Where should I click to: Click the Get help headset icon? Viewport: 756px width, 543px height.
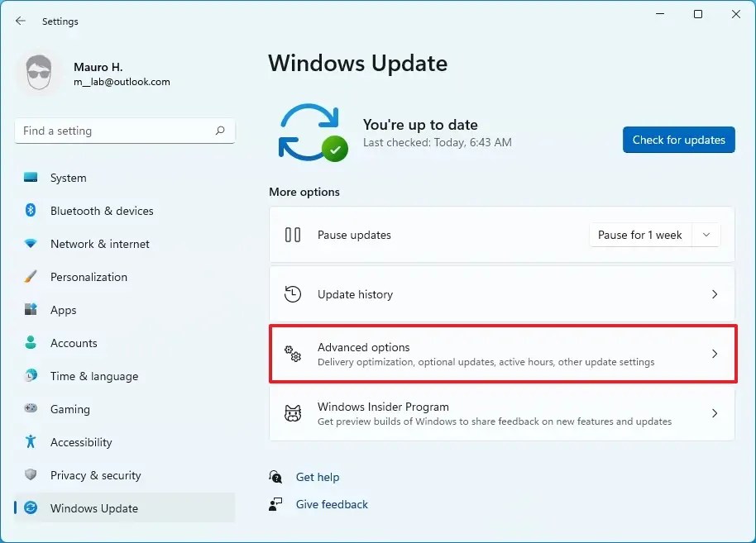click(x=275, y=477)
